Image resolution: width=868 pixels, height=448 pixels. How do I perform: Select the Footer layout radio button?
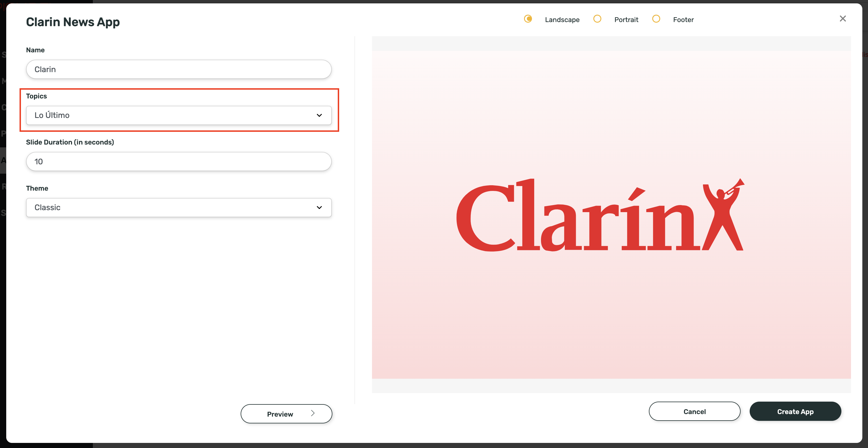coord(656,19)
